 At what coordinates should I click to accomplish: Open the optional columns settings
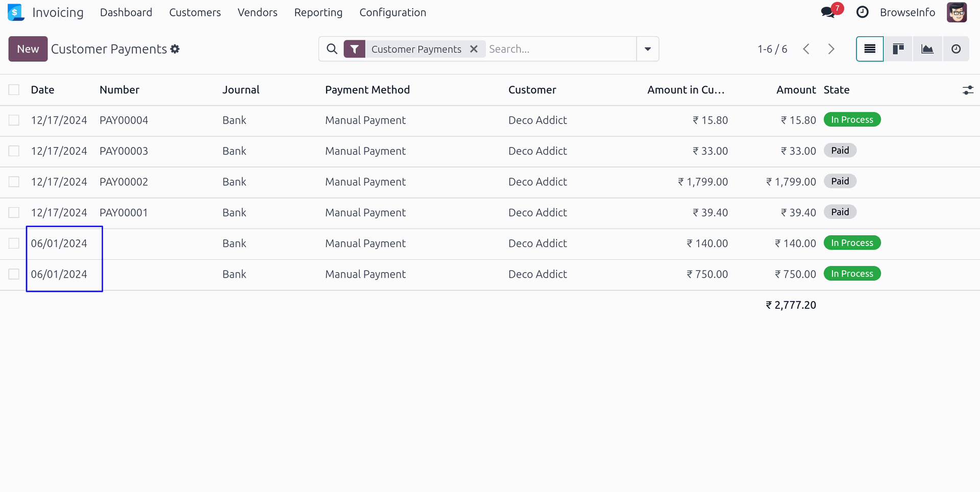click(x=968, y=90)
